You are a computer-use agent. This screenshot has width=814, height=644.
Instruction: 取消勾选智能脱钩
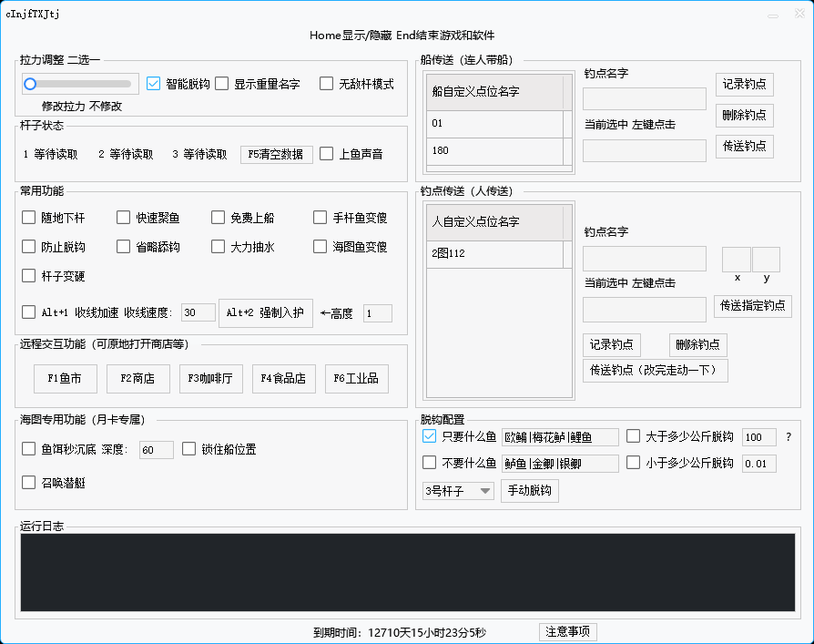coord(153,83)
